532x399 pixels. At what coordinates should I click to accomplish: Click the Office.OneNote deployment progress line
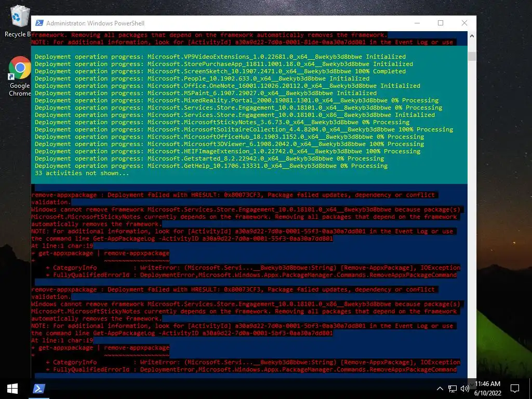228,86
